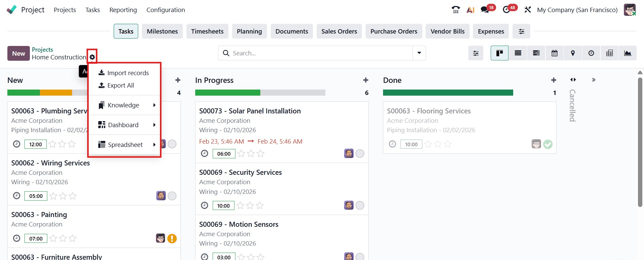Focus the Search field

[315, 53]
